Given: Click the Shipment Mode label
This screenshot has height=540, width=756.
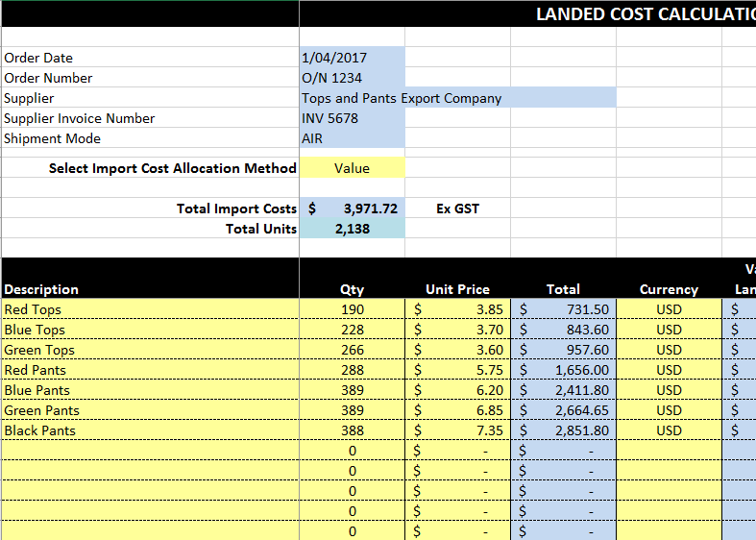Looking at the screenshot, I should tap(53, 139).
